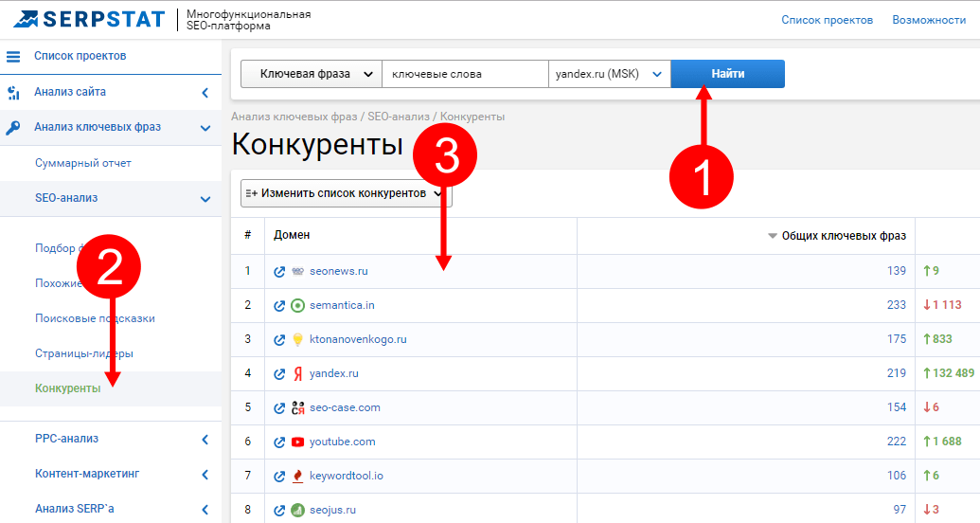Click common phrases value 222
This screenshot has height=523, width=980.
tap(897, 442)
